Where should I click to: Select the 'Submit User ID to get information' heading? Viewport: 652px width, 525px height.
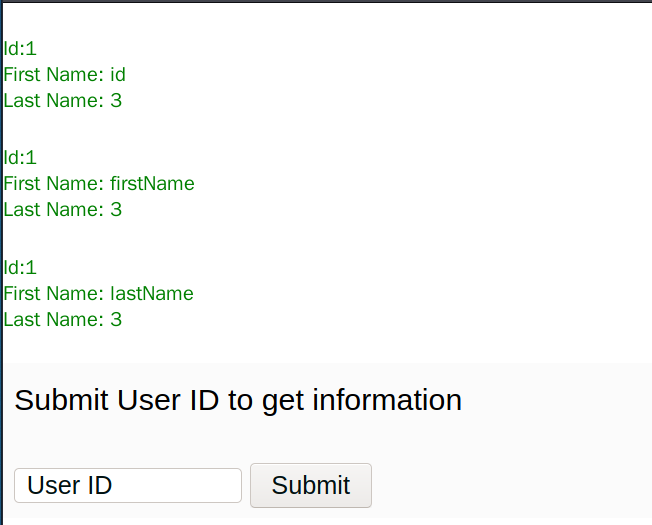pos(238,400)
